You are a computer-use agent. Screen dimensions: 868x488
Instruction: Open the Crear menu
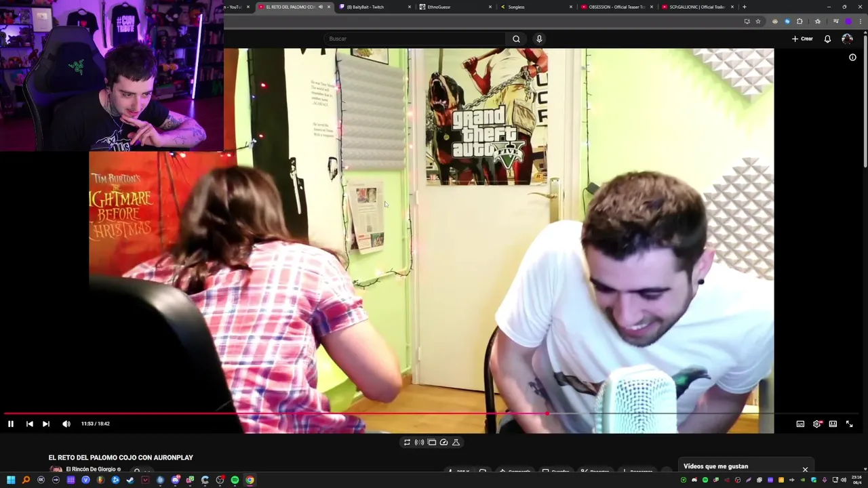(802, 39)
